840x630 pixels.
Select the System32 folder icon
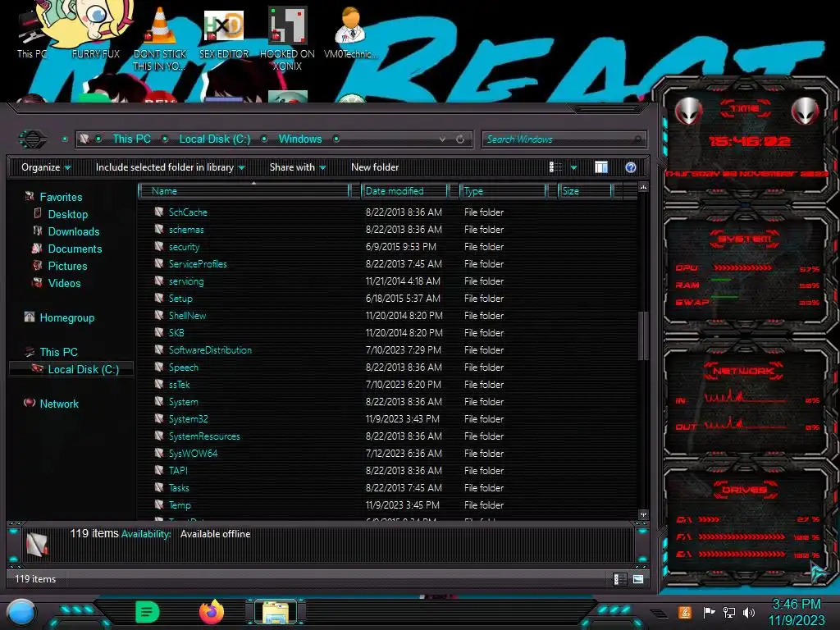(x=159, y=418)
